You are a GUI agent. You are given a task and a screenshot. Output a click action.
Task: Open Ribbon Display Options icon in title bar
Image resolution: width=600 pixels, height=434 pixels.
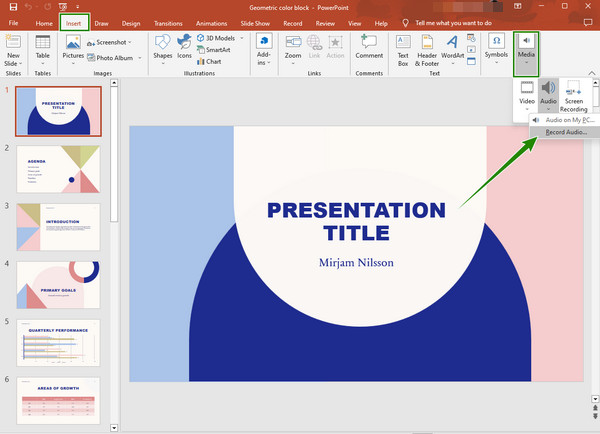click(517, 6)
